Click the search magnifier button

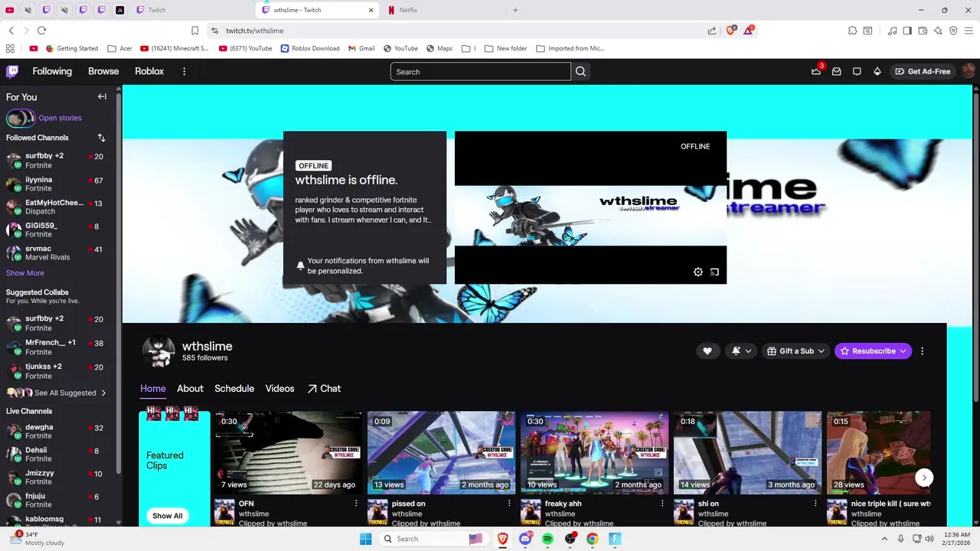point(580,71)
